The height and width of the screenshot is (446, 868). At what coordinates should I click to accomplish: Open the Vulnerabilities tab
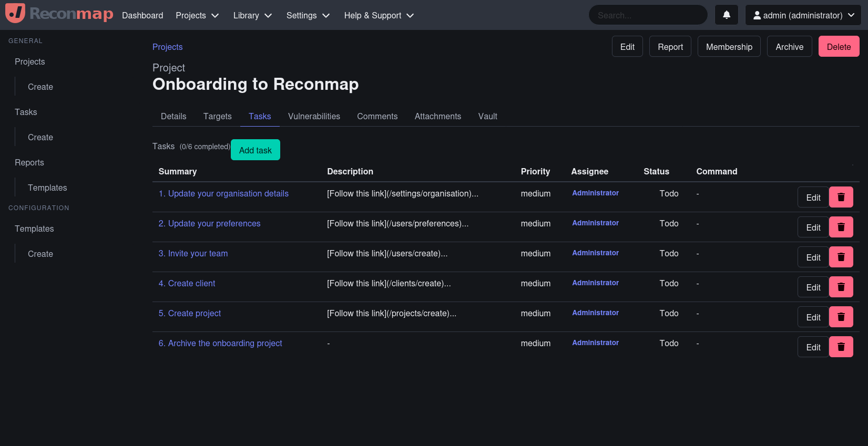click(x=314, y=116)
